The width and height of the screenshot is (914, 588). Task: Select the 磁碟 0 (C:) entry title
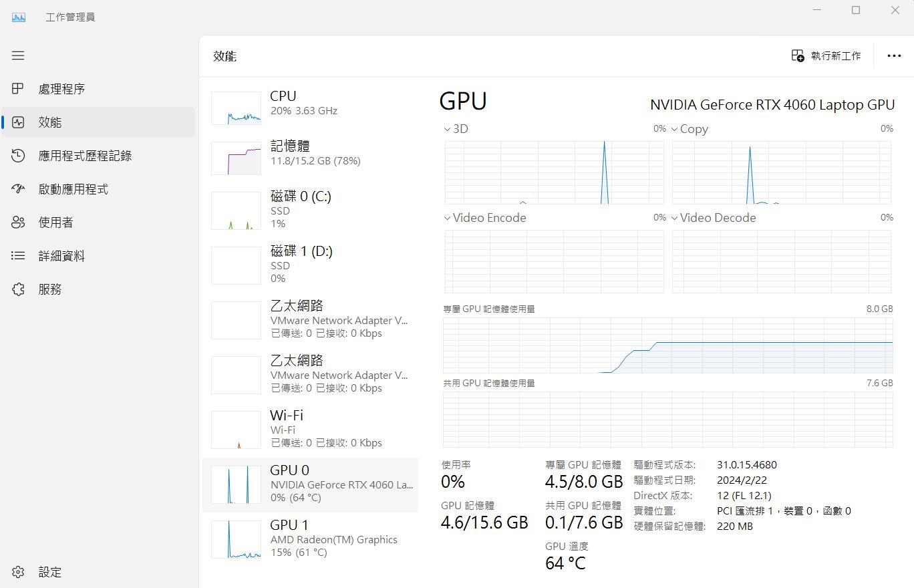(x=301, y=196)
